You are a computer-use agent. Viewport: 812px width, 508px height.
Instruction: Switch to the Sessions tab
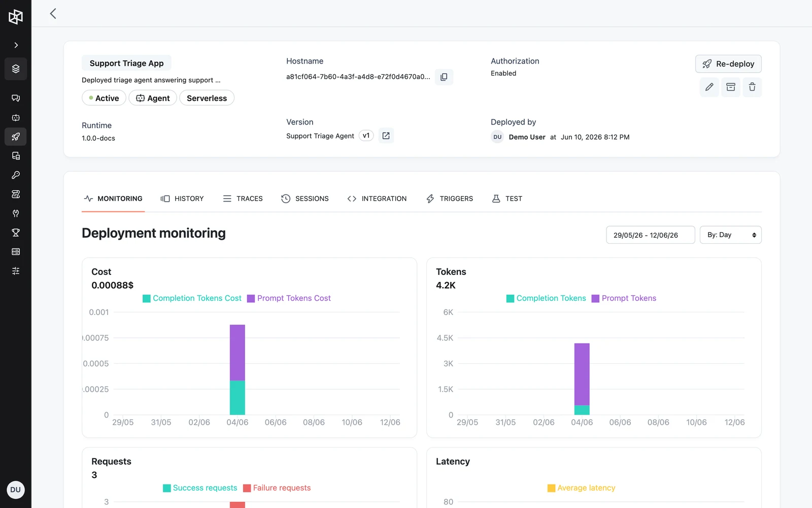tap(305, 199)
